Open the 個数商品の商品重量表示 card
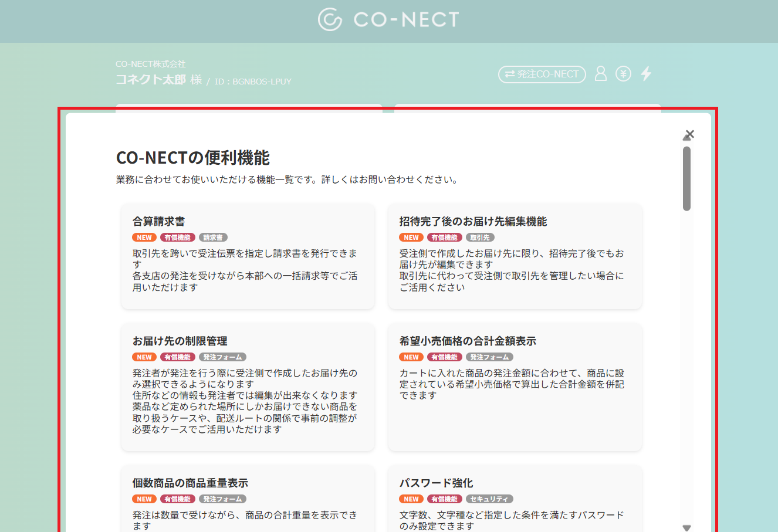The width and height of the screenshot is (778, 532). 248,499
